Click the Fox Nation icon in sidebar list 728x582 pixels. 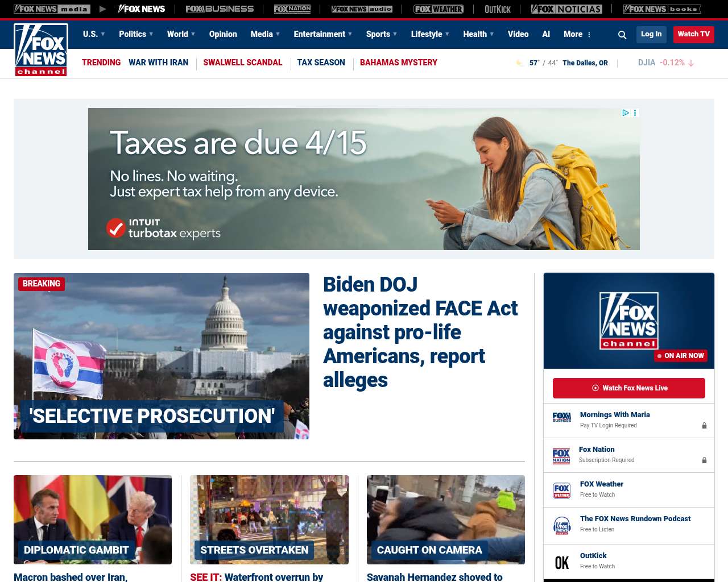click(561, 456)
